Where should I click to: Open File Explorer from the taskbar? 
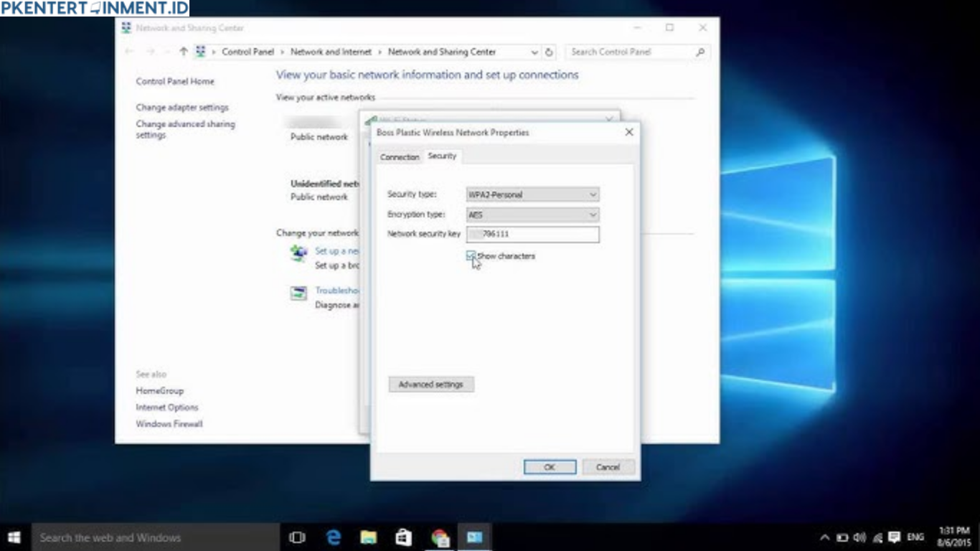(369, 537)
